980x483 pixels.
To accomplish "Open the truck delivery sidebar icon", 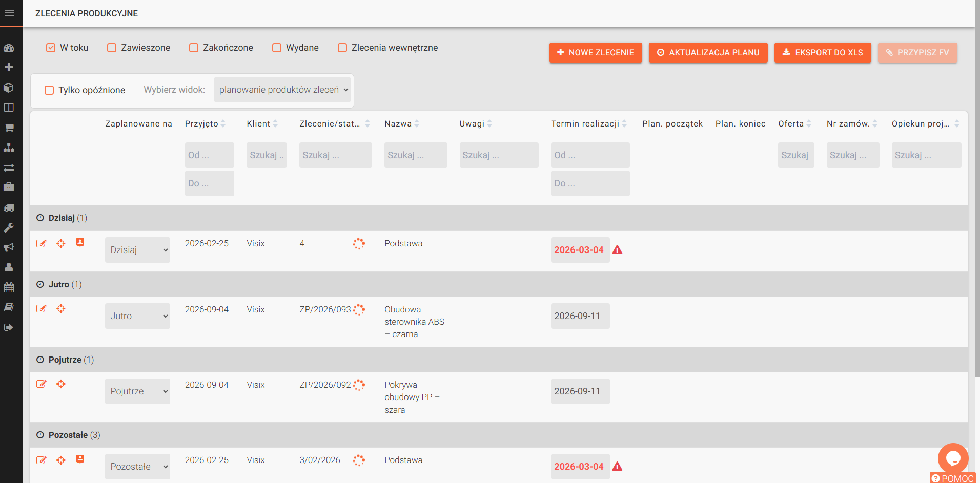I will coord(9,207).
